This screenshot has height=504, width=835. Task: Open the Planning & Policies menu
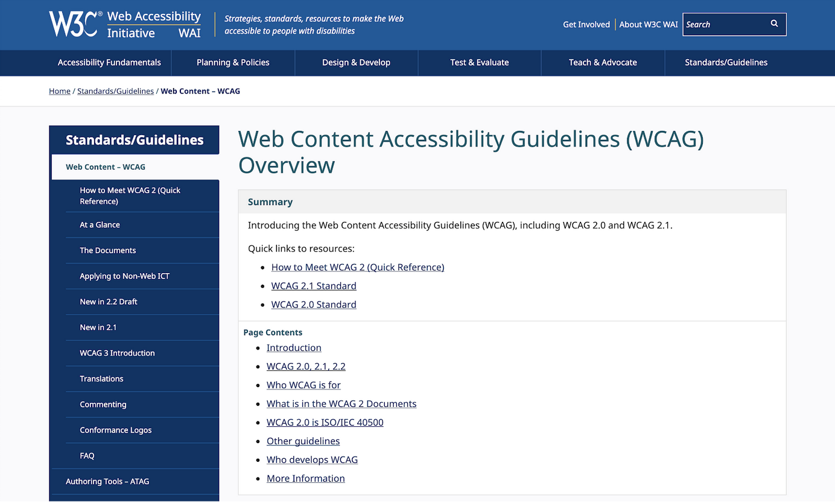[x=233, y=63]
